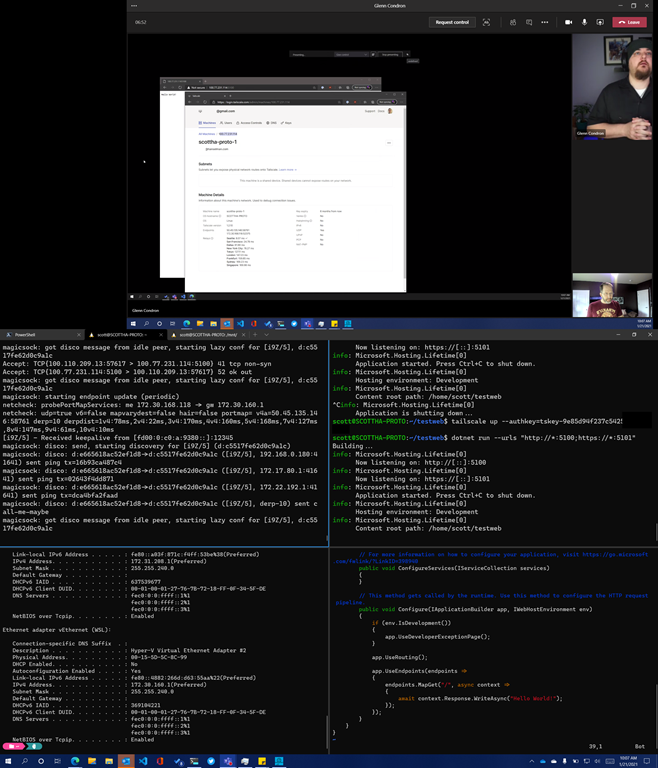Launch Microsoft Edge from the bottom taskbar
Viewport: 658px width, 768px height.
pyautogui.click(x=75, y=761)
